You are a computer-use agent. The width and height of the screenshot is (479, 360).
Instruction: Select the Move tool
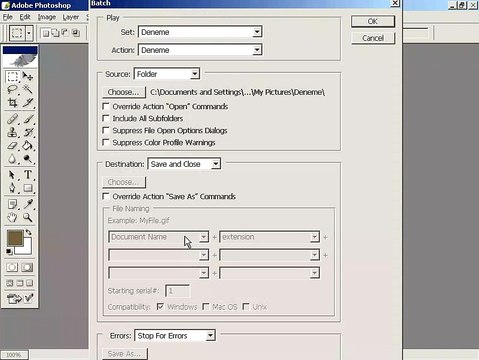pos(28,76)
